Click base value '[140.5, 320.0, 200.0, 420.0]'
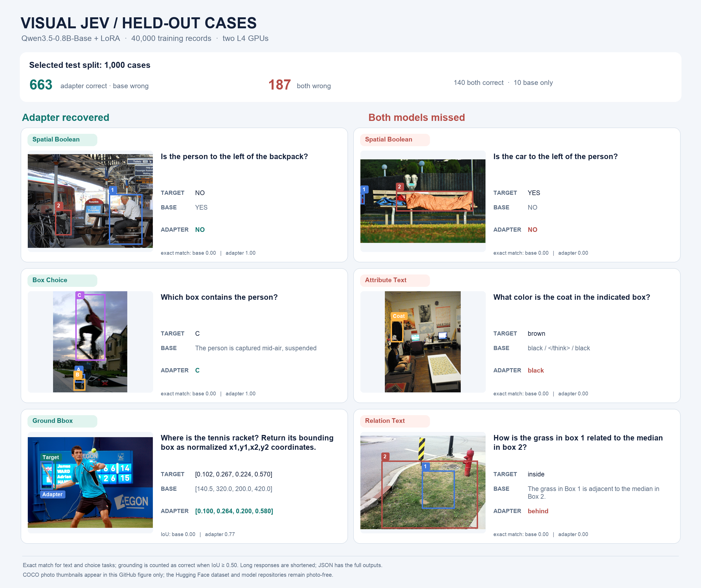This screenshot has width=701, height=588. pos(234,489)
